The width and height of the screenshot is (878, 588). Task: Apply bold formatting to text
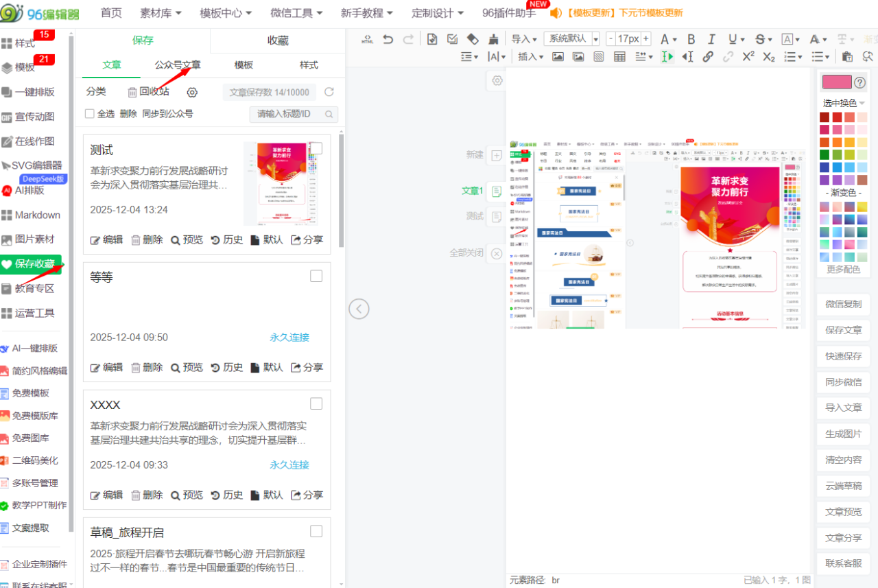[x=691, y=39]
